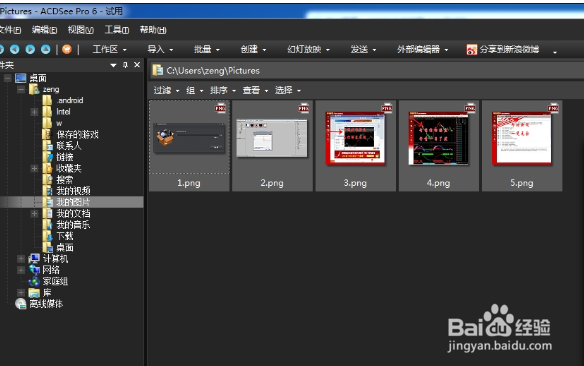Click the 家庭组 homegroup icon in tree

(34, 281)
